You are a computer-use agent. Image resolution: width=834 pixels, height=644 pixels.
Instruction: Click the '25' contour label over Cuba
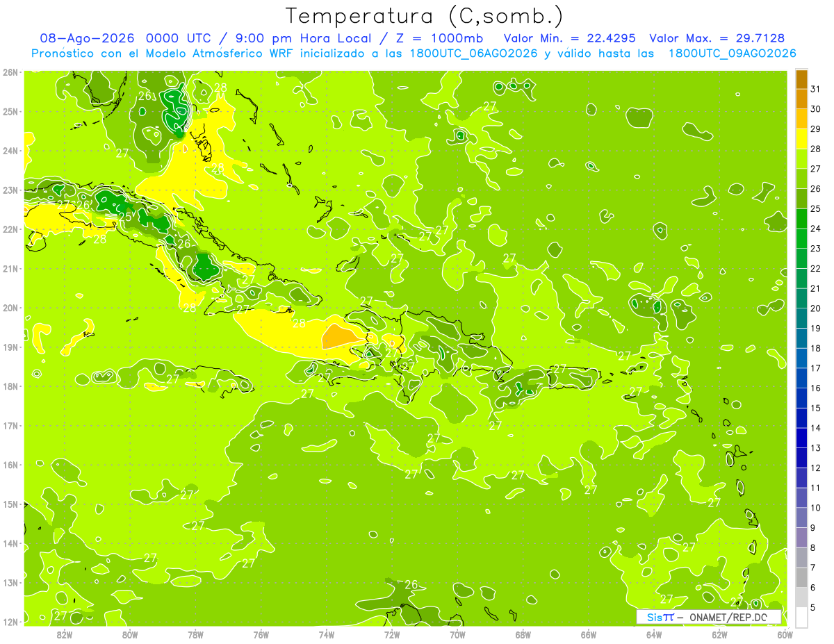pyautogui.click(x=124, y=217)
